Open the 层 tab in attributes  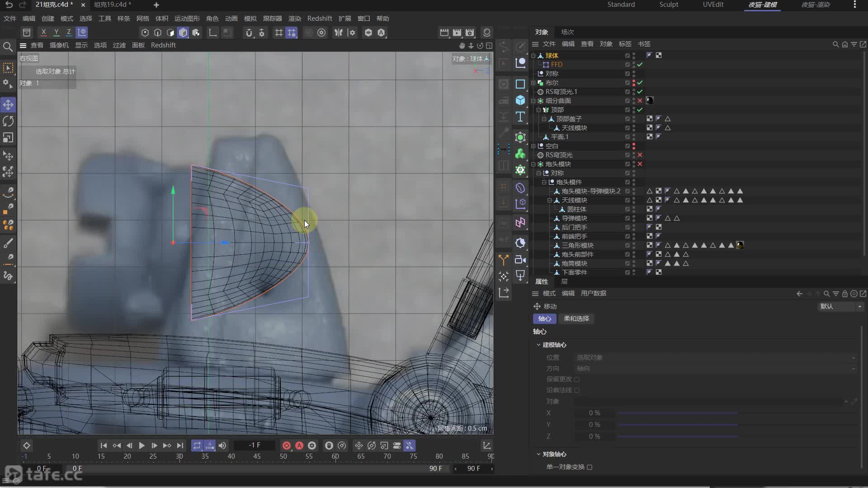[x=564, y=282]
